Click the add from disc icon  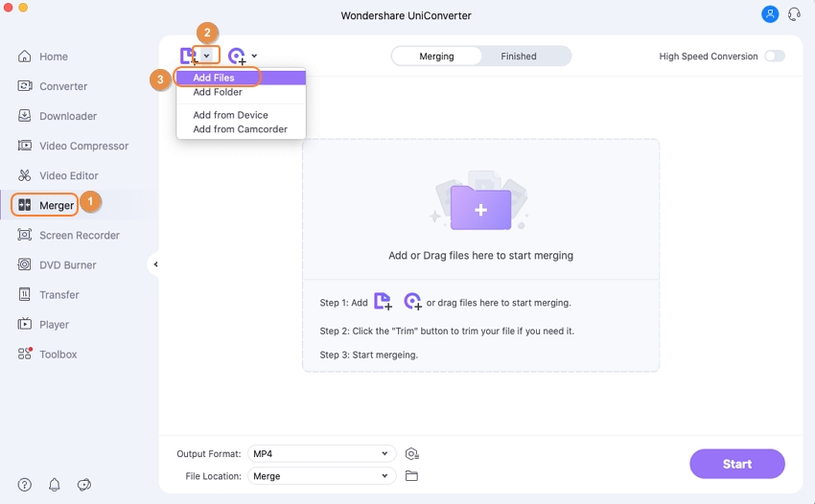click(x=236, y=57)
